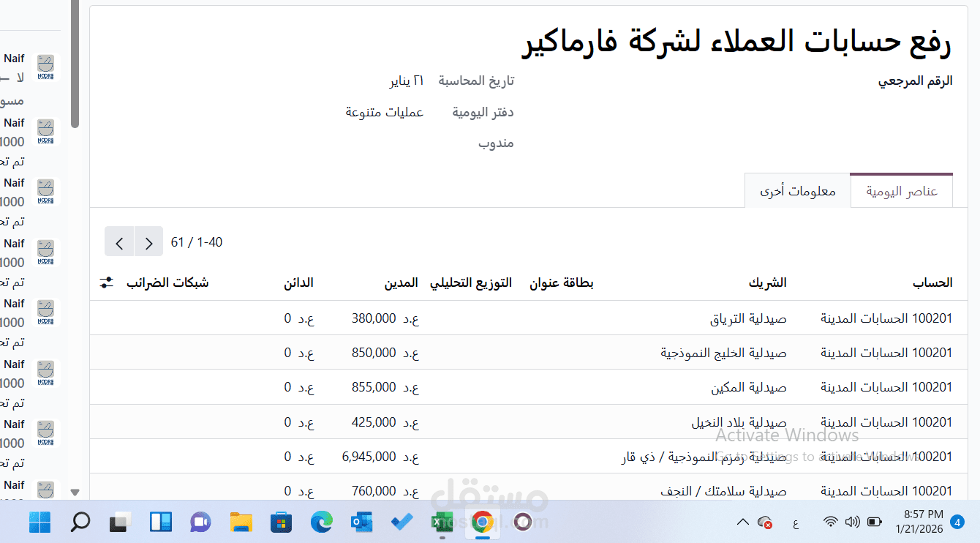
Task: Open taskbar Search magnifier
Action: (x=80, y=523)
